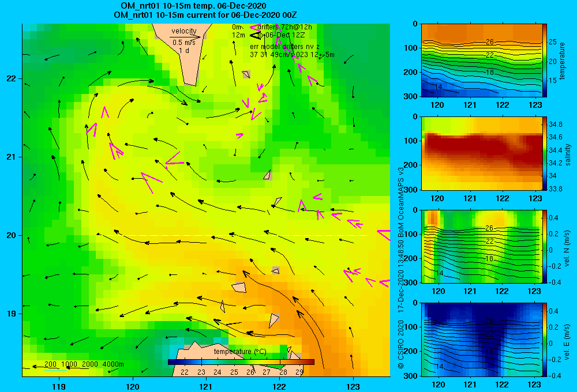This screenshot has width=577, height=392.
Task: Click the white dashed section line at latitude 20
Action: tap(232, 235)
